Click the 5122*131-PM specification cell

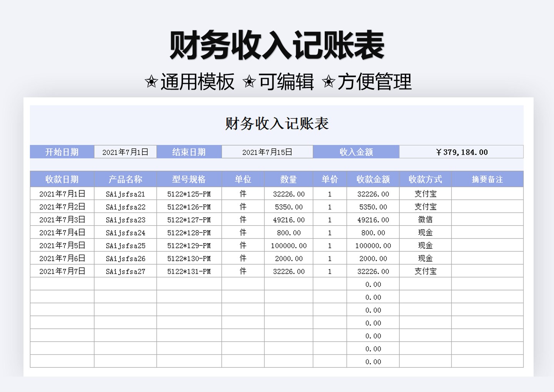coord(189,271)
